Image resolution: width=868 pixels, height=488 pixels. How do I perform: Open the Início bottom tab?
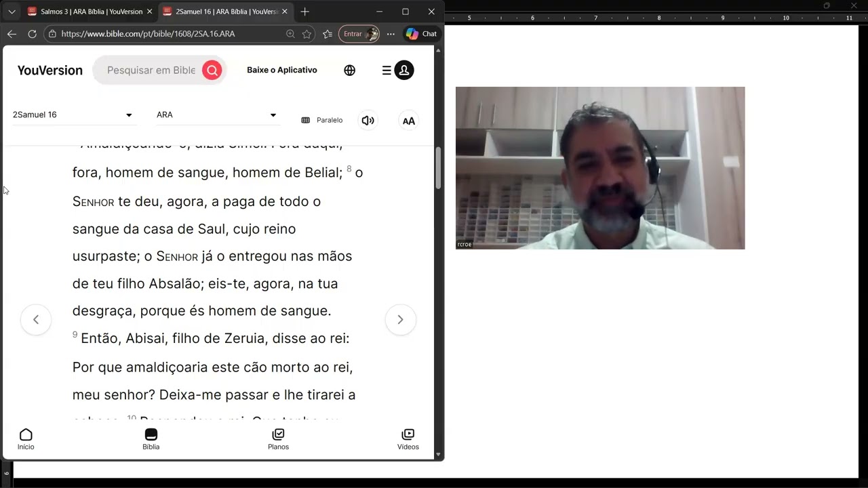point(26,440)
